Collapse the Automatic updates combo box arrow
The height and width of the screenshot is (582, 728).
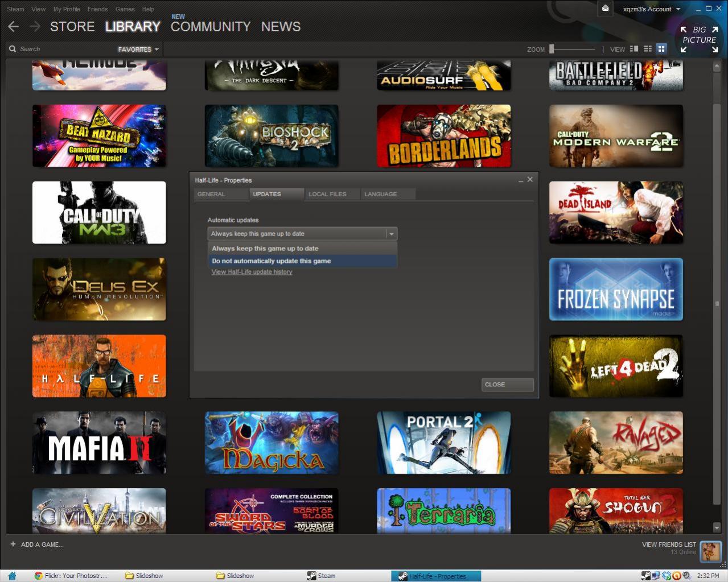[x=391, y=234]
